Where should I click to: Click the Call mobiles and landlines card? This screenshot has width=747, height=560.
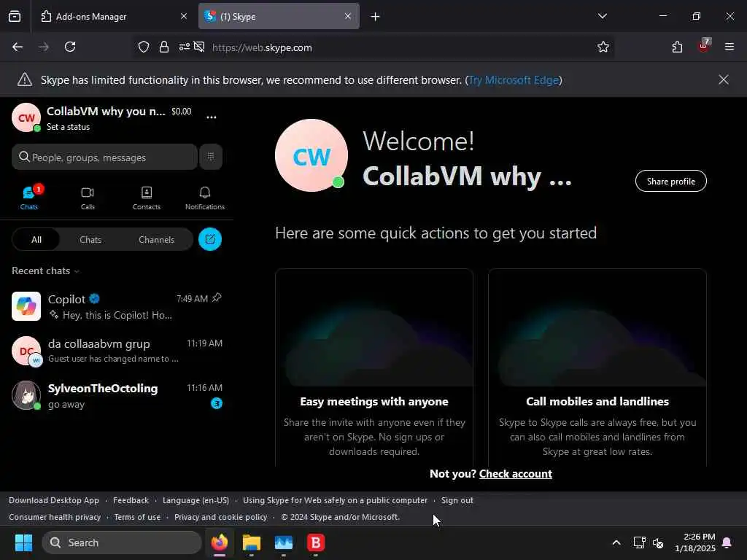coord(597,367)
